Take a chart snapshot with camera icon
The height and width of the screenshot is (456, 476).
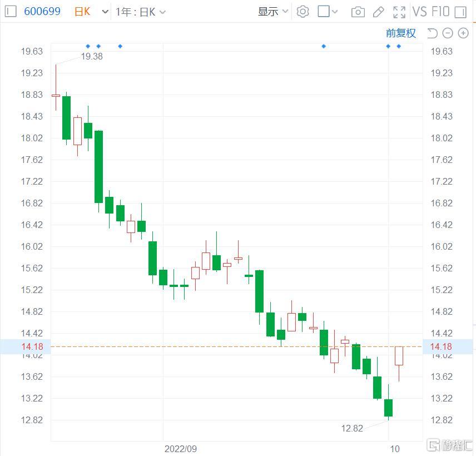coord(358,12)
